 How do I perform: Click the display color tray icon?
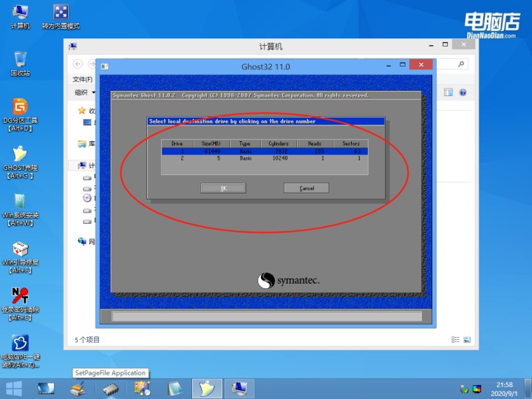tap(477, 389)
